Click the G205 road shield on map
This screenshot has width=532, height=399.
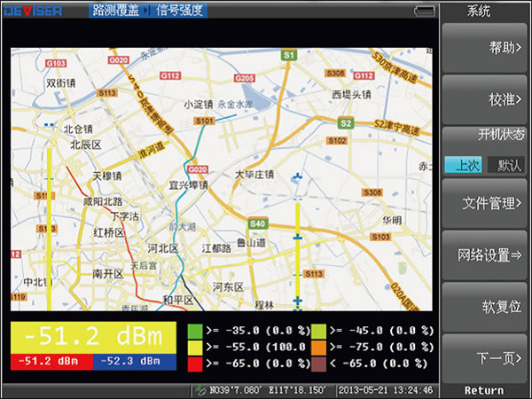click(x=244, y=78)
